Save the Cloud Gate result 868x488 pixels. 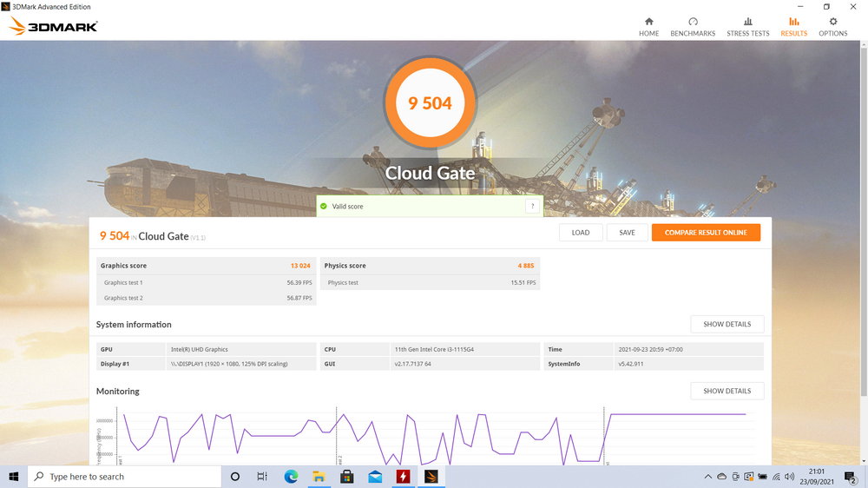[627, 233]
